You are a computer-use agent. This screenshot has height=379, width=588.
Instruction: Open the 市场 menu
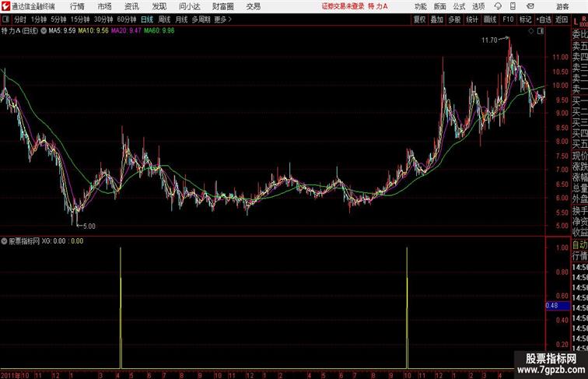105,6
